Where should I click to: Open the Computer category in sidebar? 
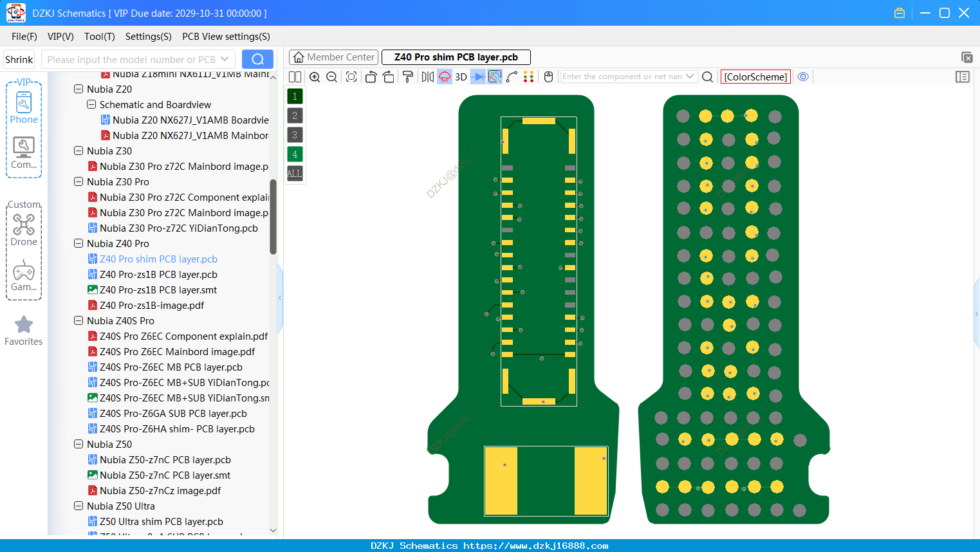(x=24, y=153)
